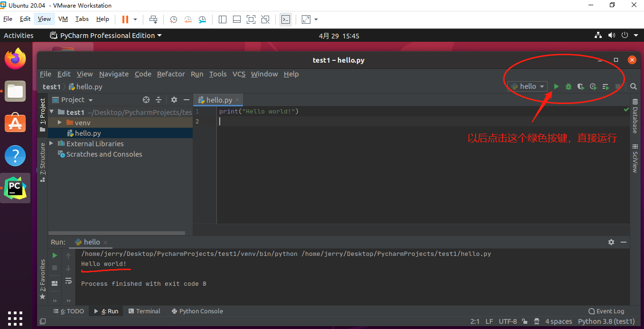This screenshot has width=644, height=329.
Task: Click the Profile run clock icon
Action: tap(593, 86)
